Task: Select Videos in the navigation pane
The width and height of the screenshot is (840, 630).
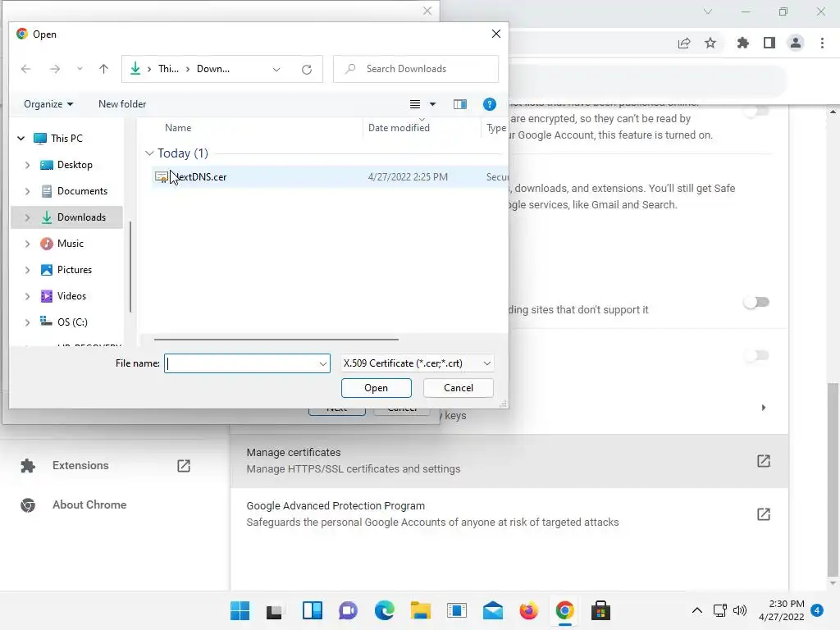Action: (71, 295)
